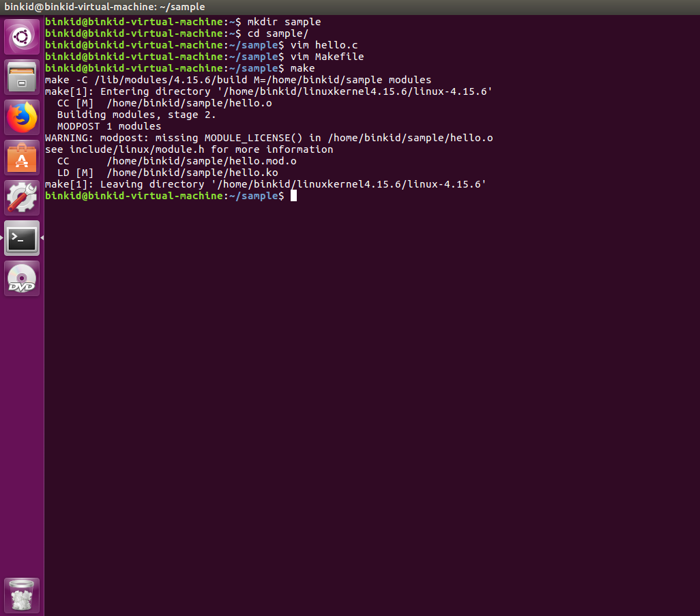Click the Terminal icon in the launcher

[22, 238]
